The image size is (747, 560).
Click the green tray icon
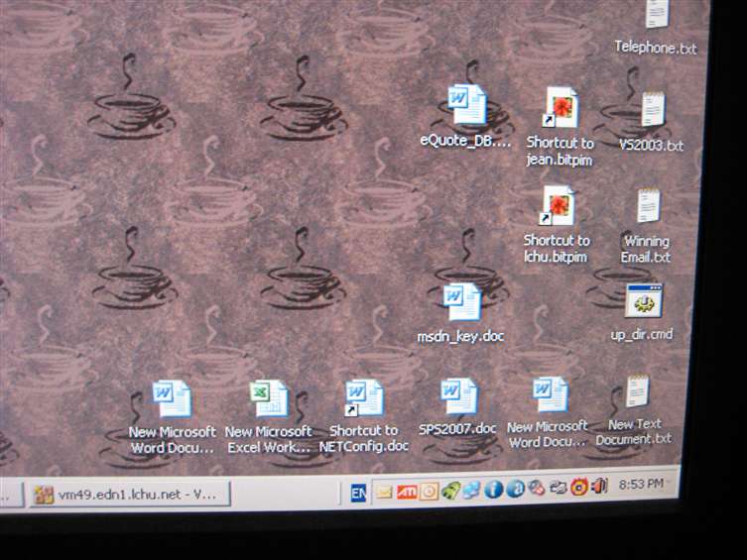click(450, 491)
